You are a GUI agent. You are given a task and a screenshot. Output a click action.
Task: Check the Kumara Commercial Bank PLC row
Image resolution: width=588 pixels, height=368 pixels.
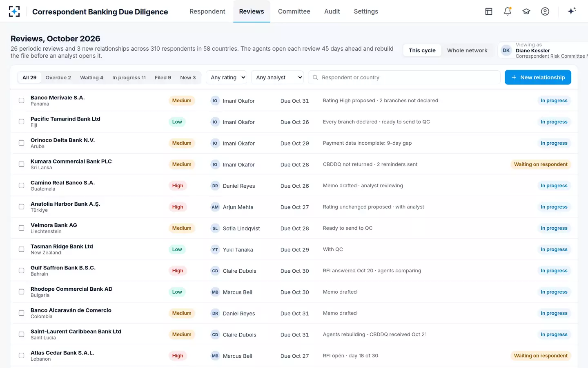[x=21, y=164]
